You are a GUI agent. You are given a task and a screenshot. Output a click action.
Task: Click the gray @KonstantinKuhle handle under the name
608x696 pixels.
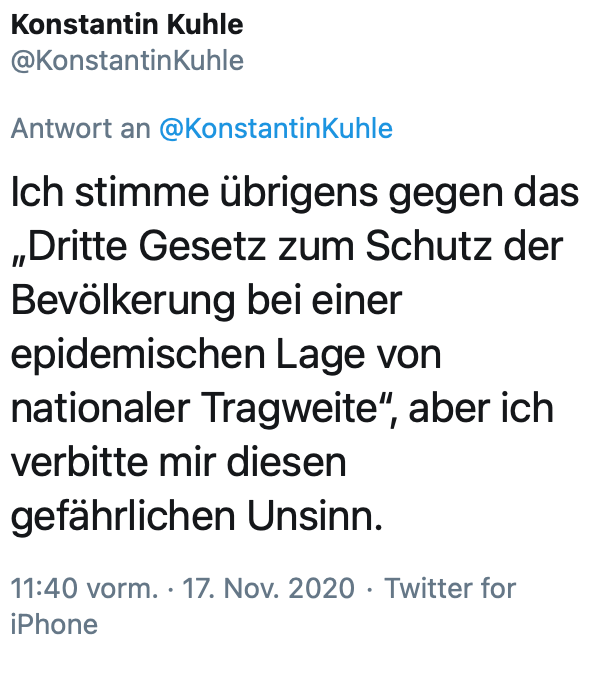[x=126, y=60]
